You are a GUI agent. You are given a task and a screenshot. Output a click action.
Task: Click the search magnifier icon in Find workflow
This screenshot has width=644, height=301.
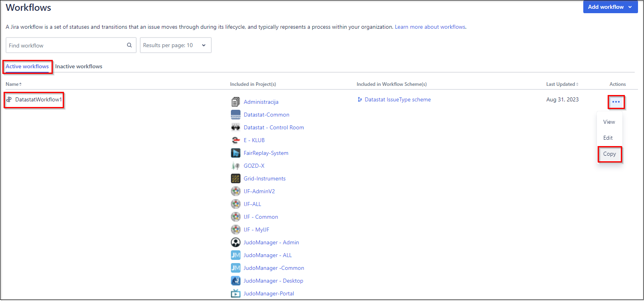pyautogui.click(x=129, y=45)
